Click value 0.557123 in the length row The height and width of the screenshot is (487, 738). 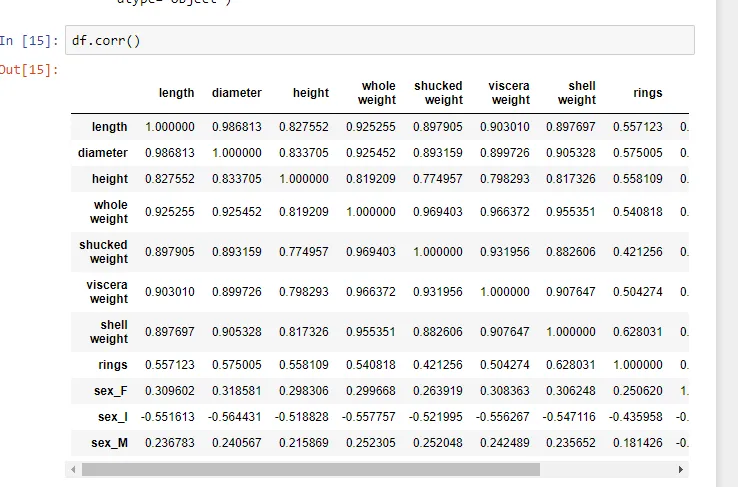pos(638,127)
